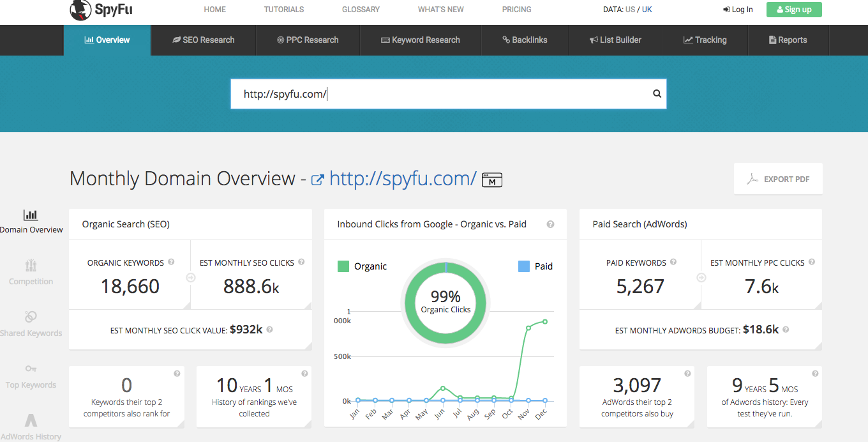Open Domain Overview in the sidebar
Screen dimensions: 868x442
point(31,222)
